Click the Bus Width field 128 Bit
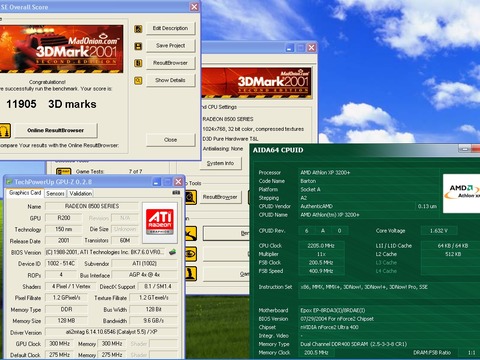The image size is (480, 360). pos(154,309)
